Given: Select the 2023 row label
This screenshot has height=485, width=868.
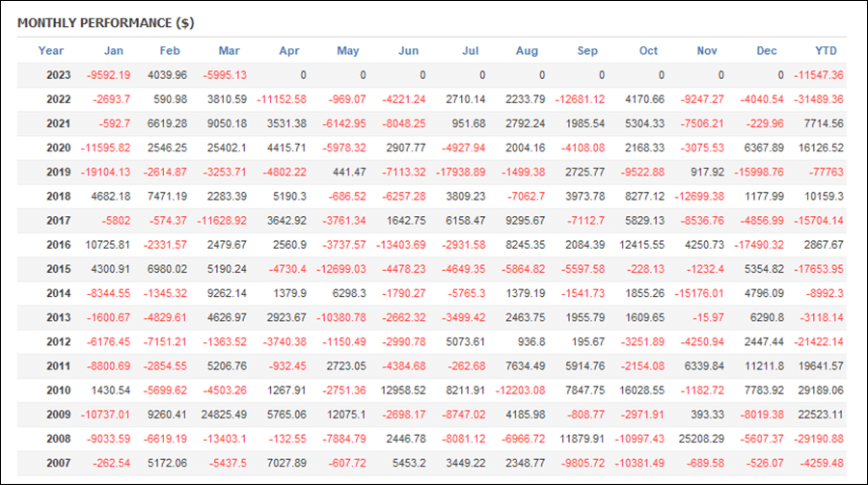Looking at the screenshot, I should pyautogui.click(x=58, y=75).
